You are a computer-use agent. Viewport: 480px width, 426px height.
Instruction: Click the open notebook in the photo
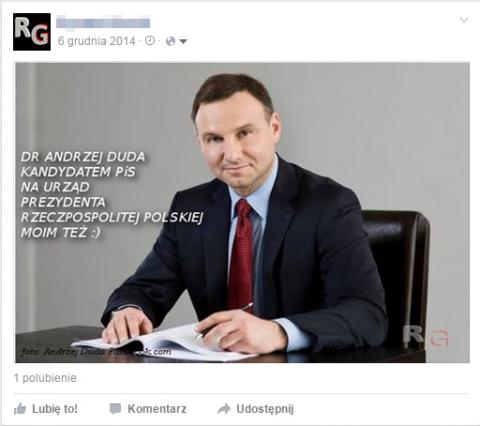click(160, 343)
